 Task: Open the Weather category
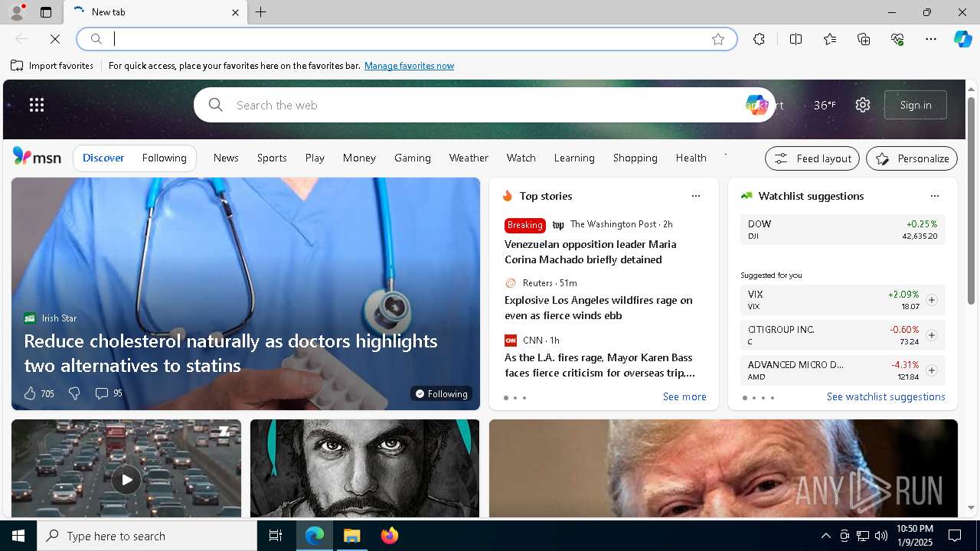469,158
